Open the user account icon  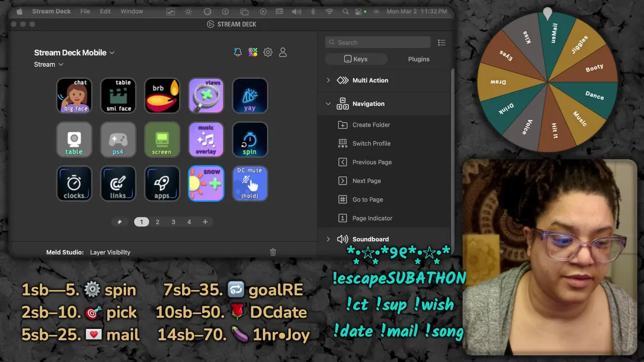coord(283,52)
